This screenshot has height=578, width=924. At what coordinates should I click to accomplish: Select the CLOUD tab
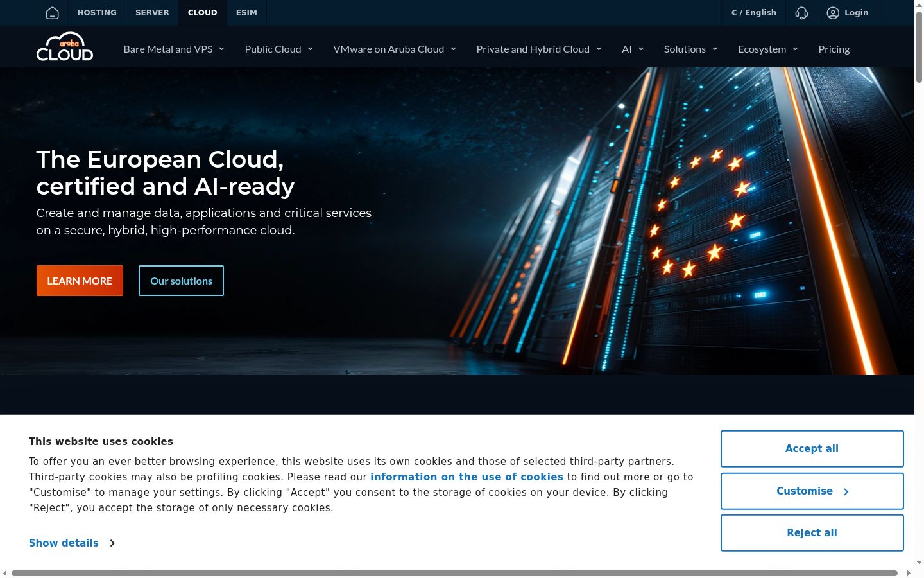click(203, 13)
